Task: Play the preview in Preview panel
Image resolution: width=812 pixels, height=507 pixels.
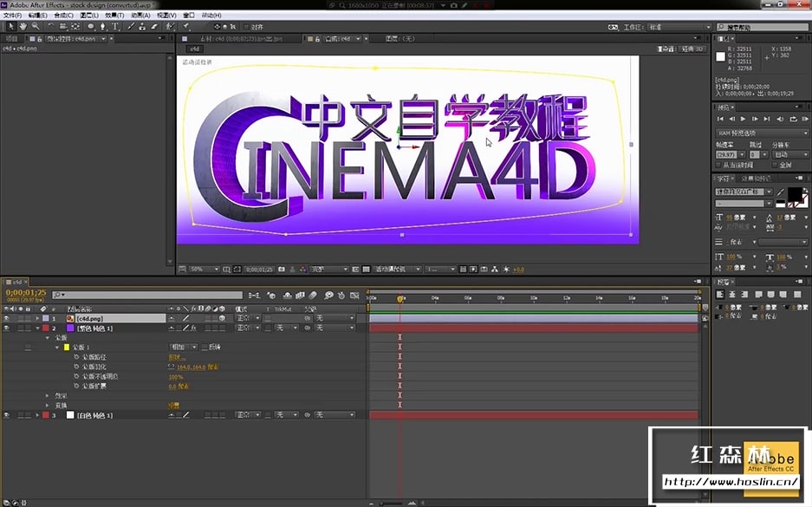Action: click(x=744, y=119)
